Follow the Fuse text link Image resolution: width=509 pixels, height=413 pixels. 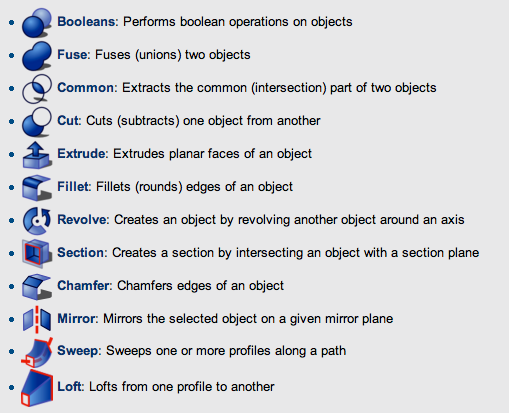coord(72,55)
